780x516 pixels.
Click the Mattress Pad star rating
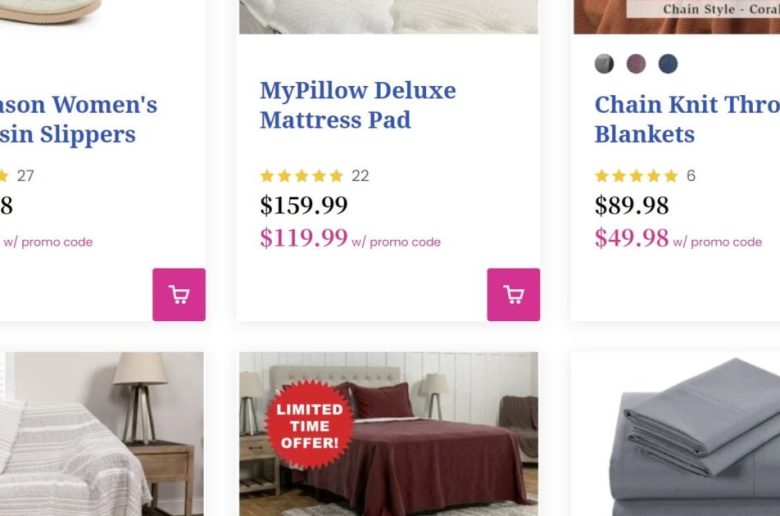click(301, 176)
